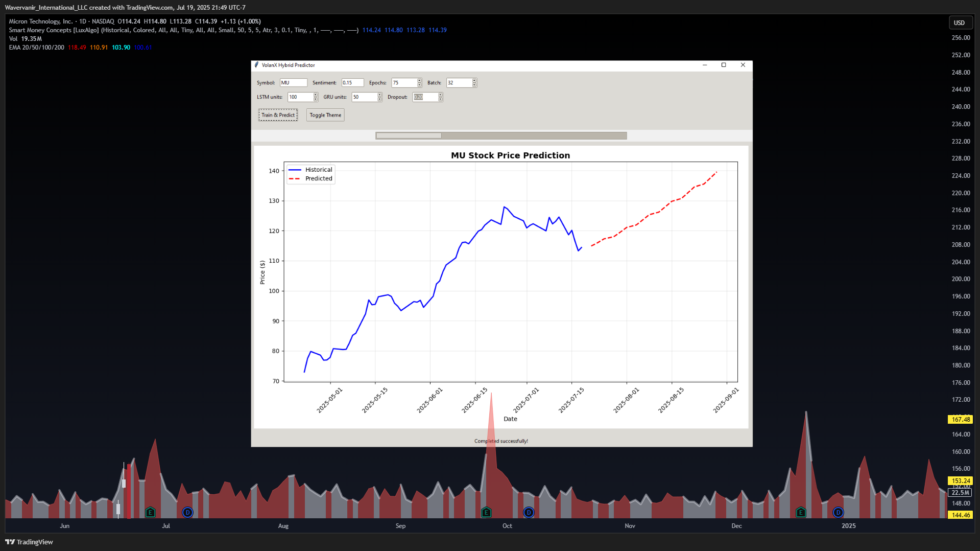Click the red EMA value 118.49
The width and height of the screenshot is (980, 551).
point(77,48)
